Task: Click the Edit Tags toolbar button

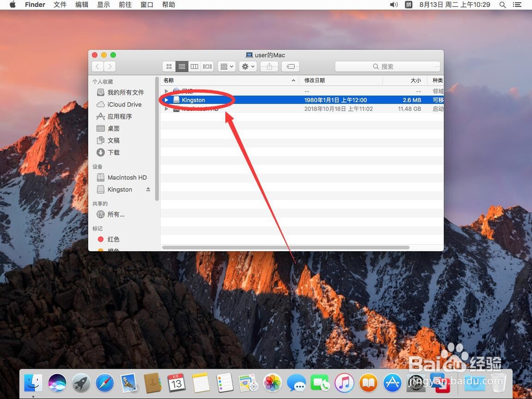Action: pyautogui.click(x=290, y=66)
